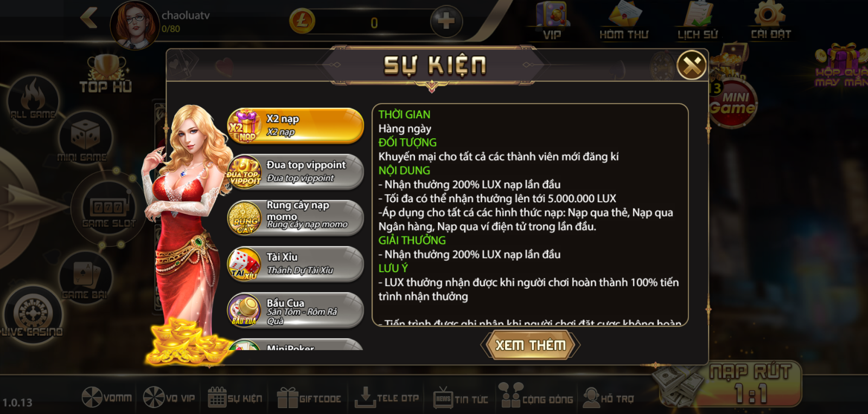Go back with the left arrow

(89, 18)
